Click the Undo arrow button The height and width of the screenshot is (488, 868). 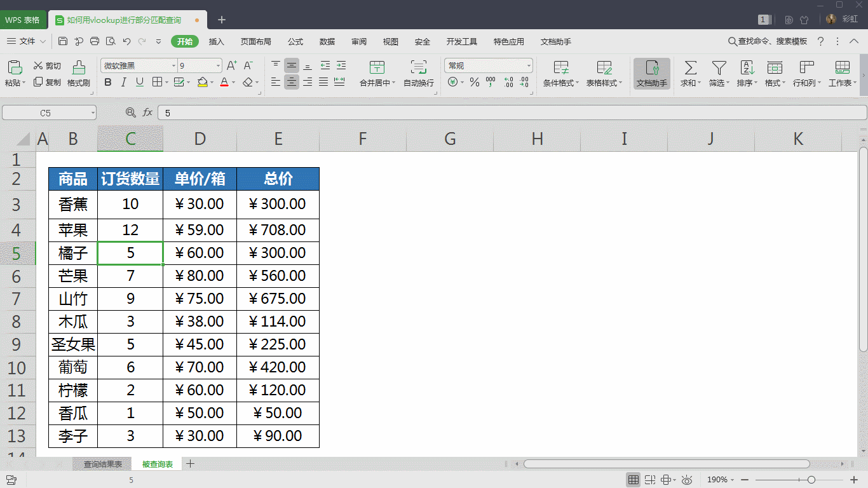(126, 41)
